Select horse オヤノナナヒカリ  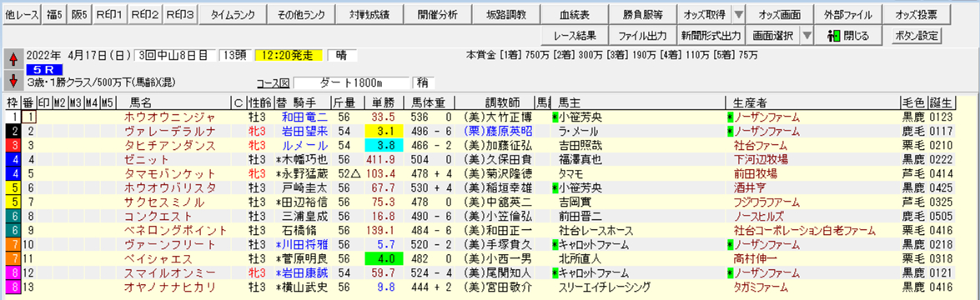(169, 287)
